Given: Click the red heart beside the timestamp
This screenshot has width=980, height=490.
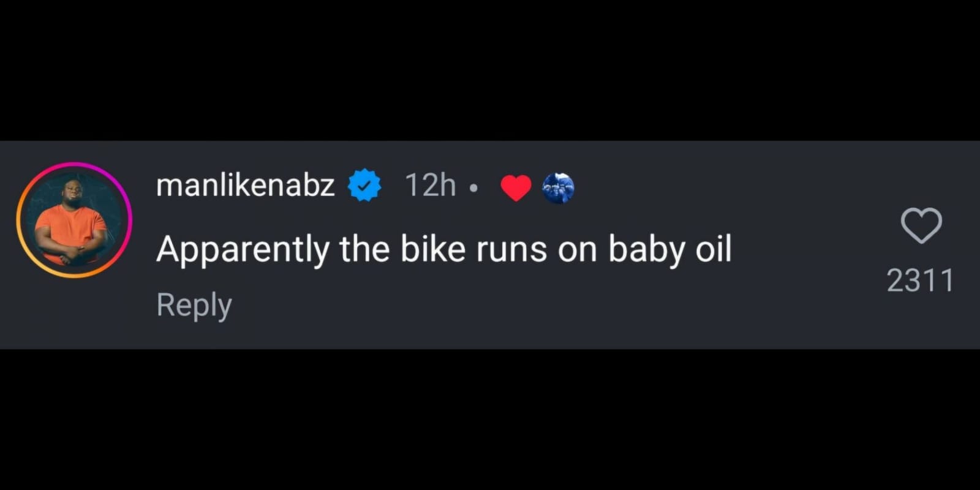Looking at the screenshot, I should pyautogui.click(x=516, y=187).
